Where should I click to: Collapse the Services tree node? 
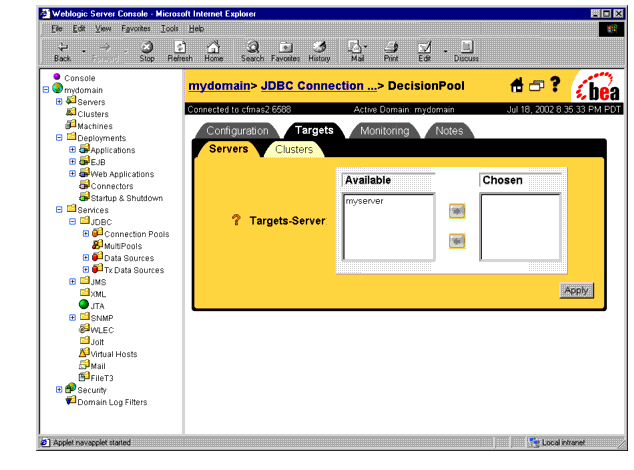59,210
